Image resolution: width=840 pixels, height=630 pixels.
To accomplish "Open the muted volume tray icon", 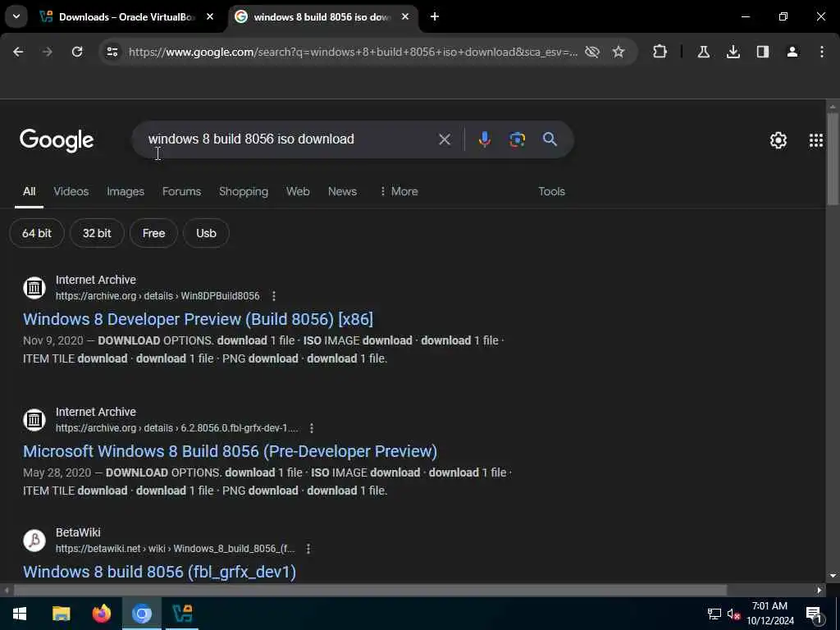I will tap(733, 614).
